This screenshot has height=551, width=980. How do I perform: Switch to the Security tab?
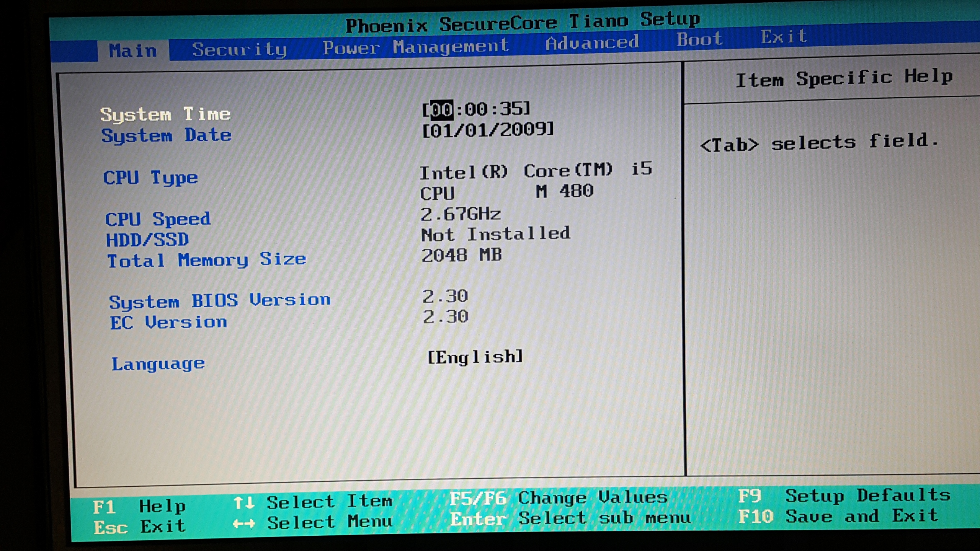239,49
